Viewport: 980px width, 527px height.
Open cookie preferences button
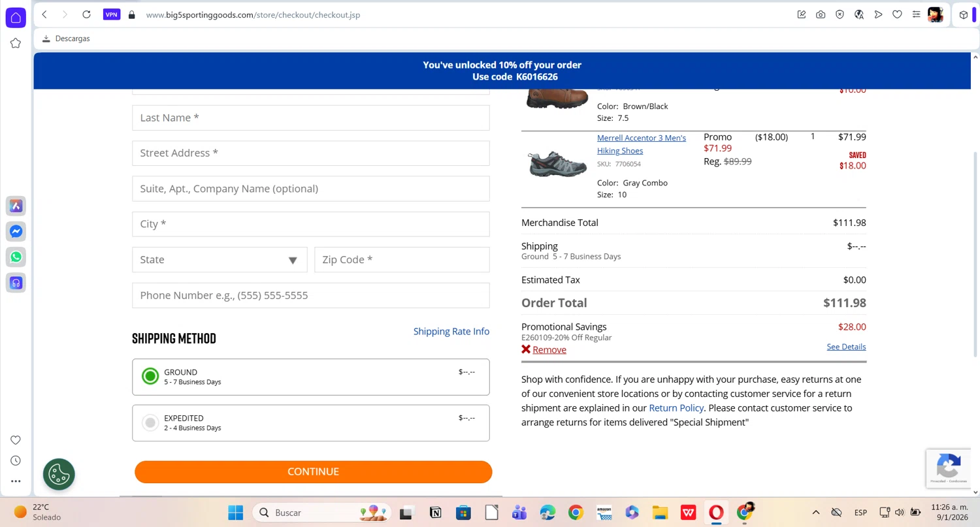coord(59,474)
